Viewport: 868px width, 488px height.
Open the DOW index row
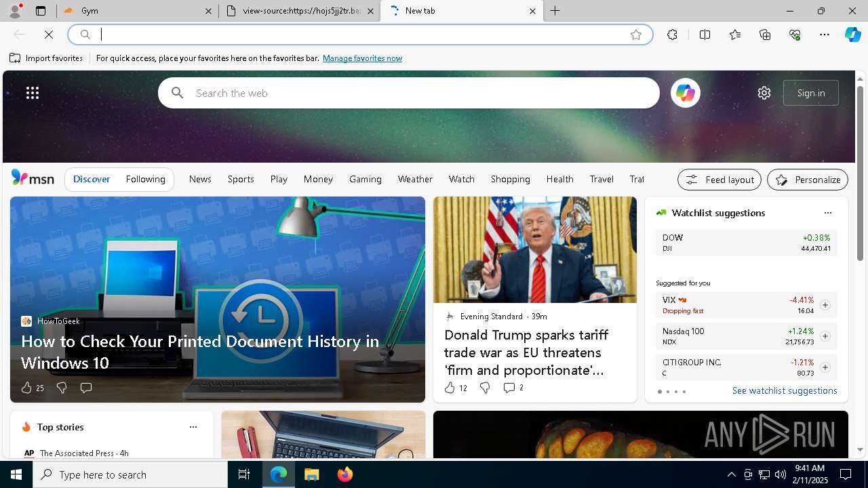click(747, 243)
